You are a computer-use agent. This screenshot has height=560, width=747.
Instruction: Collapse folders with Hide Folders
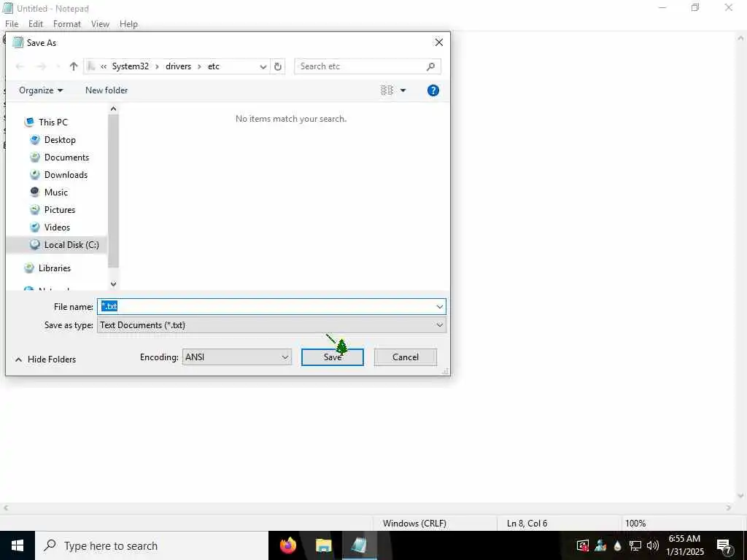pos(46,359)
